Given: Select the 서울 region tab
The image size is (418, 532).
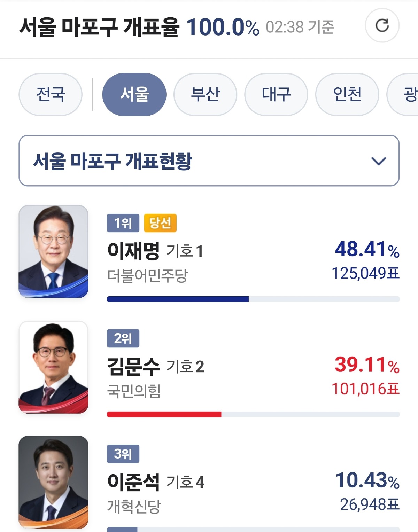Looking at the screenshot, I should [x=134, y=94].
